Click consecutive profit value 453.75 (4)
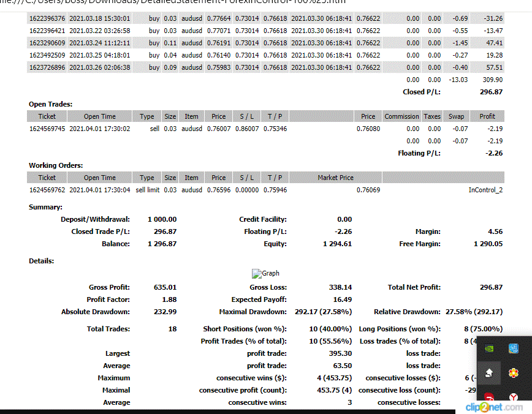The image size is (532, 414). (335, 390)
